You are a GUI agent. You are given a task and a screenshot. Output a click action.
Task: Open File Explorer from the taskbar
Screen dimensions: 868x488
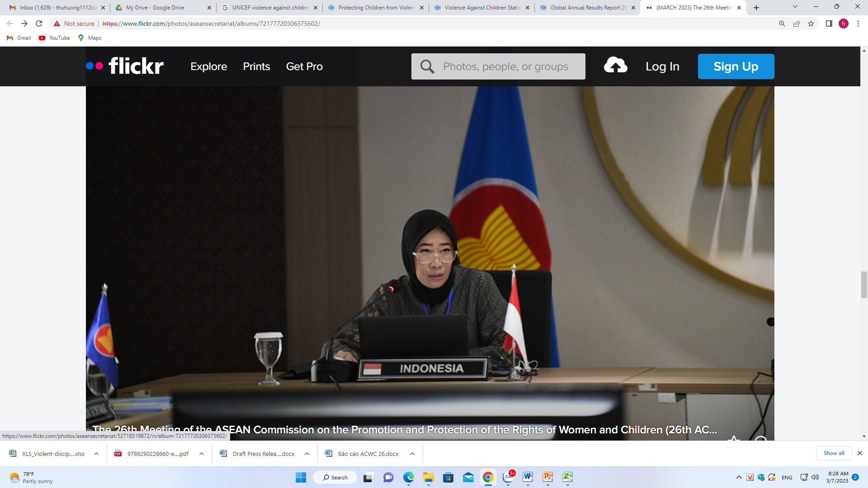pos(428,477)
